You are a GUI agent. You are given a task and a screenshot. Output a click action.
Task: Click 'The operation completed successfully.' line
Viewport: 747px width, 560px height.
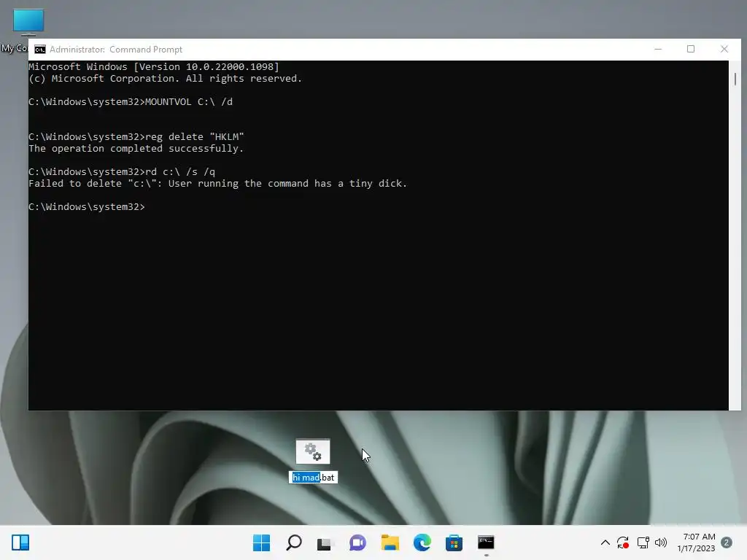point(136,149)
